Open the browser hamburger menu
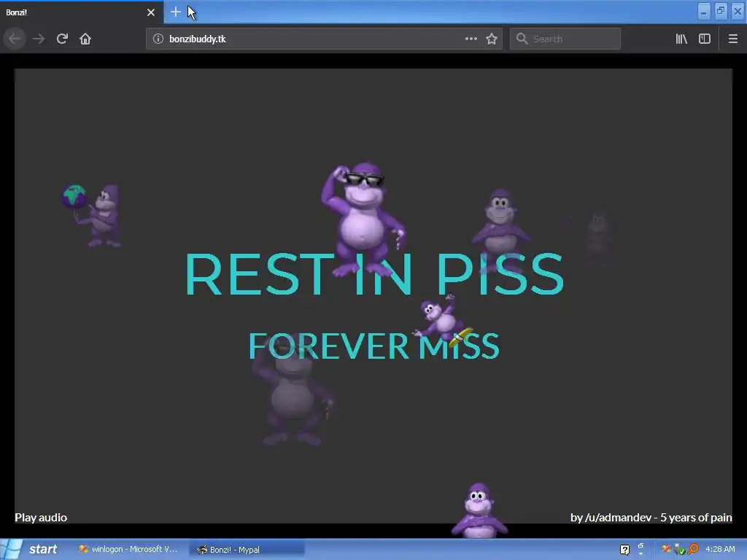The image size is (747, 560). 733,39
